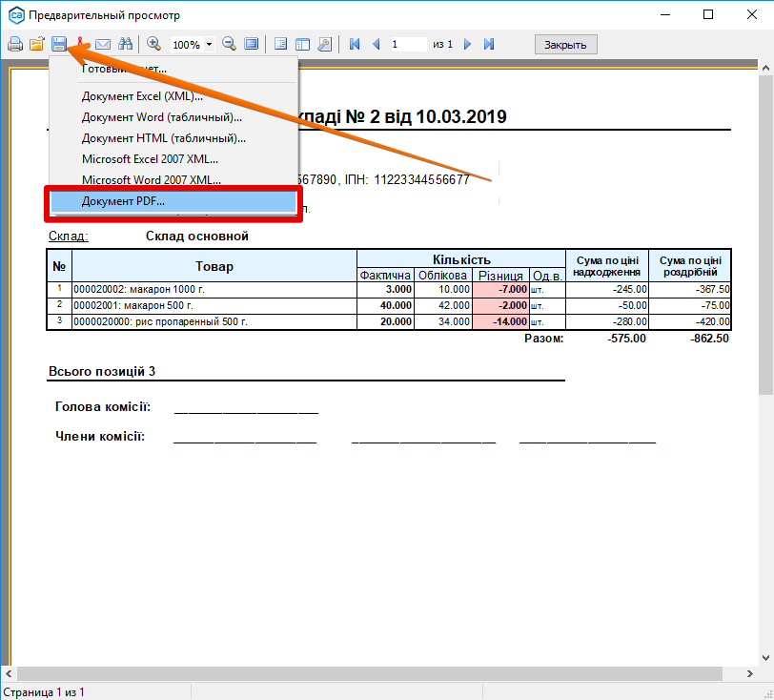Select Microsoft Word 2007 XML... entry
The image size is (774, 700).
pos(173,180)
